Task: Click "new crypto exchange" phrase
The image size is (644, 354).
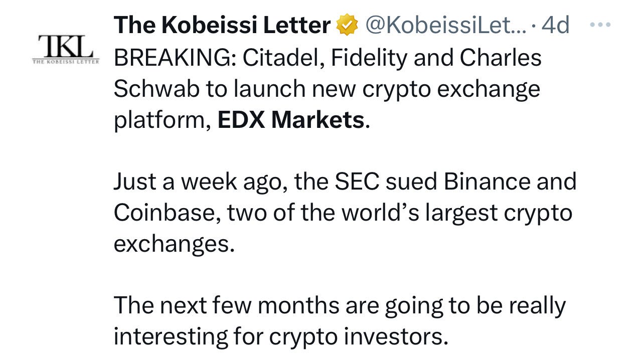Action: click(425, 89)
